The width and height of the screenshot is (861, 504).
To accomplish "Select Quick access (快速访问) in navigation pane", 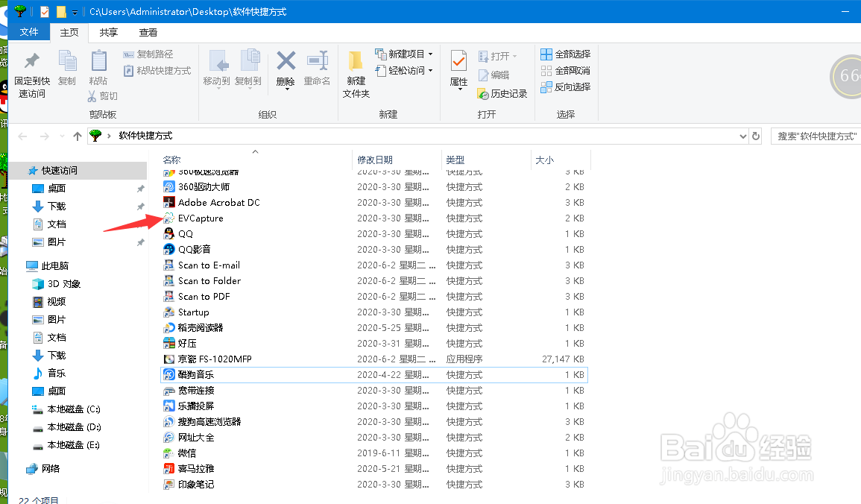I will point(77,171).
